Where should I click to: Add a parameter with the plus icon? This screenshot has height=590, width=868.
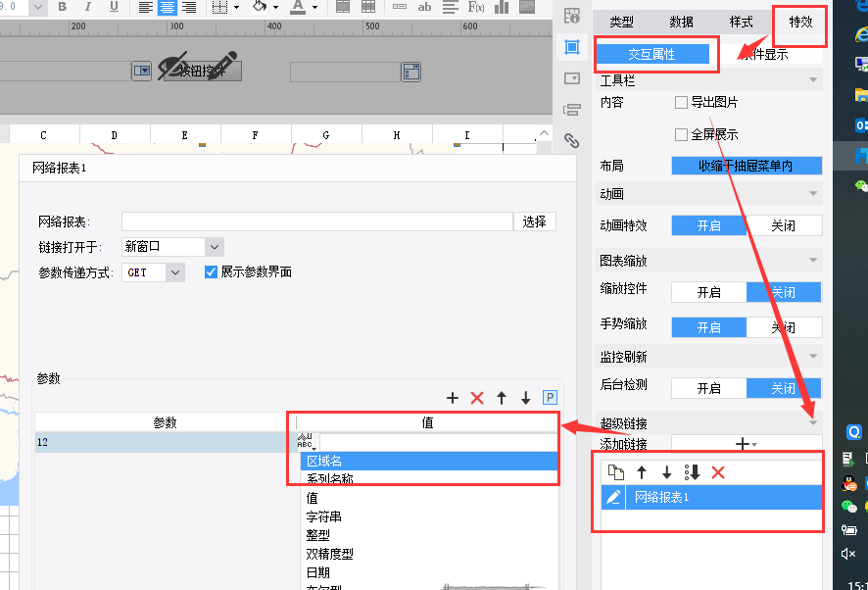click(x=453, y=398)
